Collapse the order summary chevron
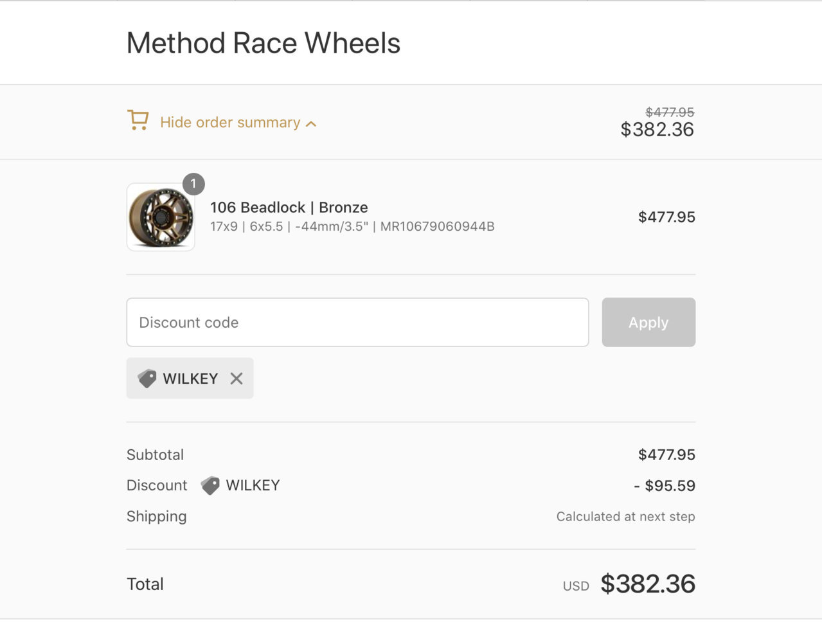This screenshot has height=644, width=822. pyautogui.click(x=311, y=123)
